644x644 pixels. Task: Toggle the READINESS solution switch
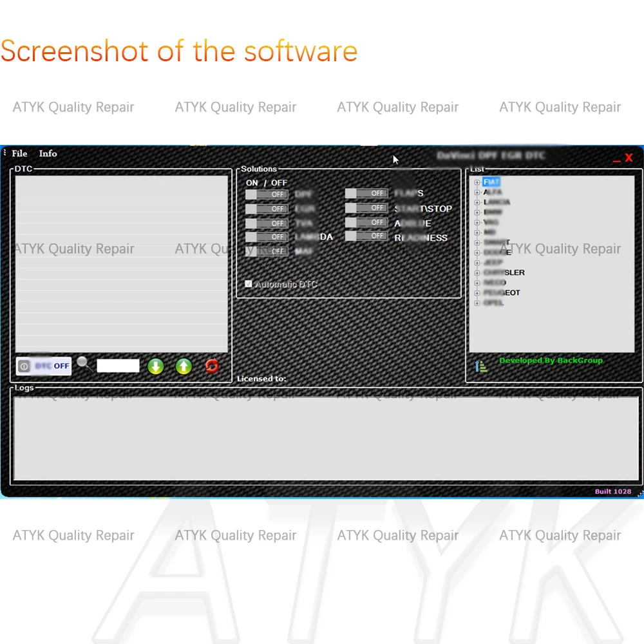pyautogui.click(x=366, y=236)
